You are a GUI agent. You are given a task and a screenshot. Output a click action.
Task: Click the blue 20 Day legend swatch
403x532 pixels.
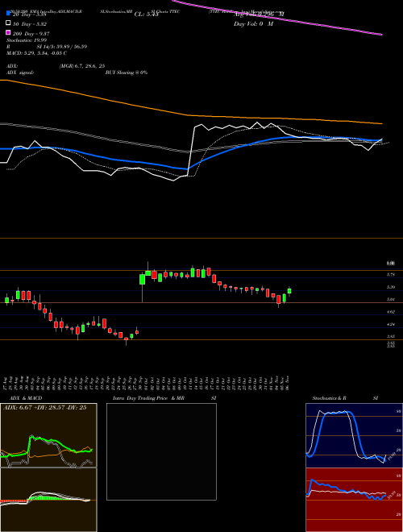pos(8,13)
